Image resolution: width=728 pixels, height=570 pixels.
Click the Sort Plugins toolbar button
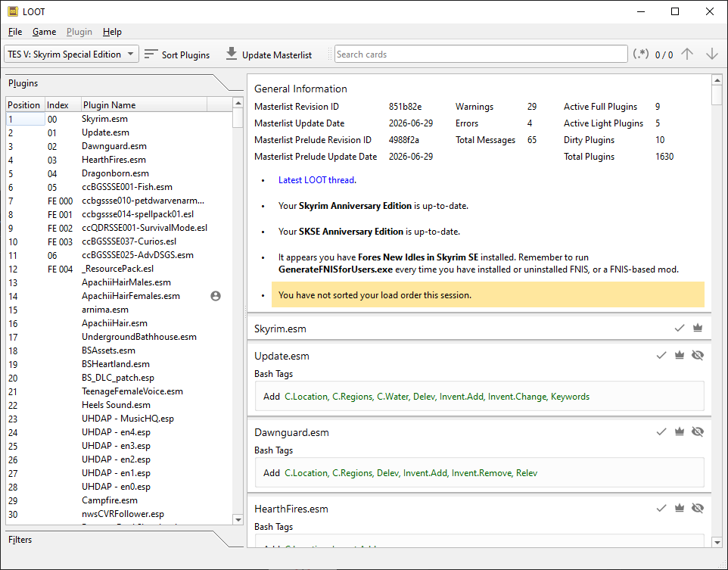(x=177, y=55)
